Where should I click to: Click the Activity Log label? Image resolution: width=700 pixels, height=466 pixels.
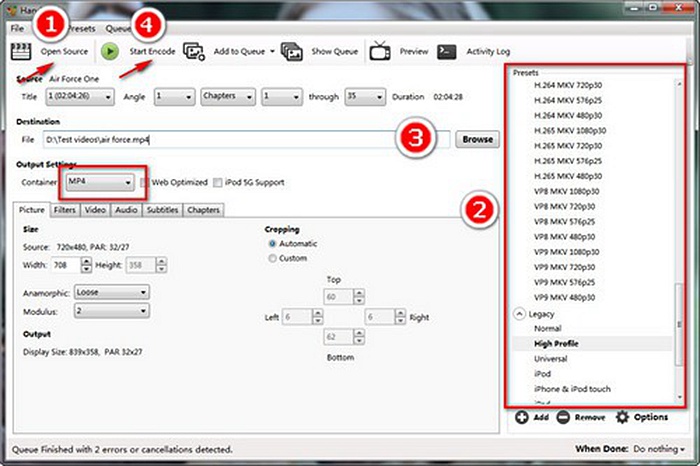click(x=488, y=51)
